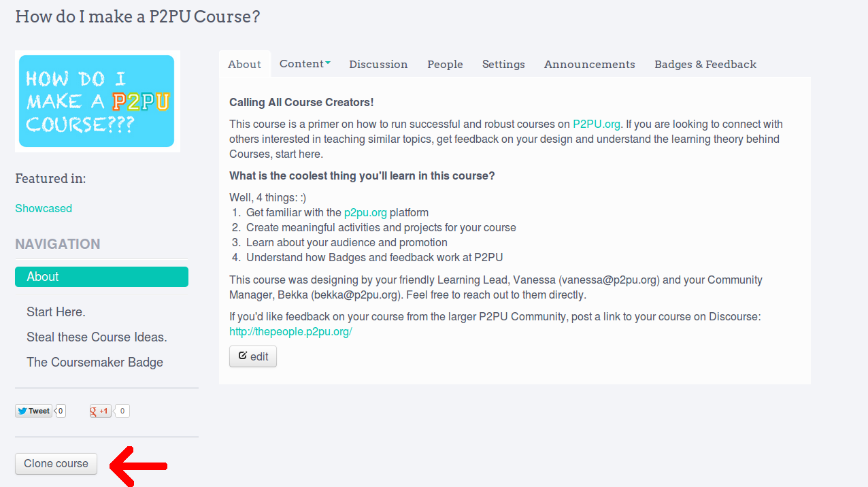Select the About tab

click(244, 65)
